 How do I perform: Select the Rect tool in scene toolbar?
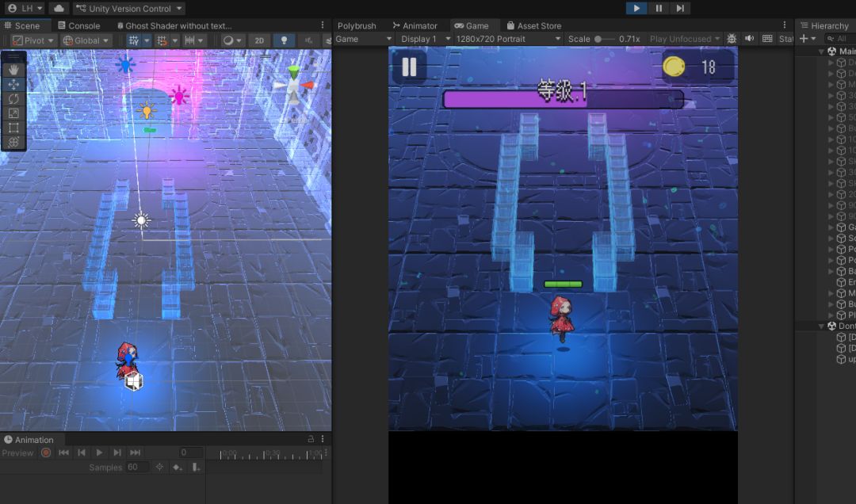(x=13, y=128)
